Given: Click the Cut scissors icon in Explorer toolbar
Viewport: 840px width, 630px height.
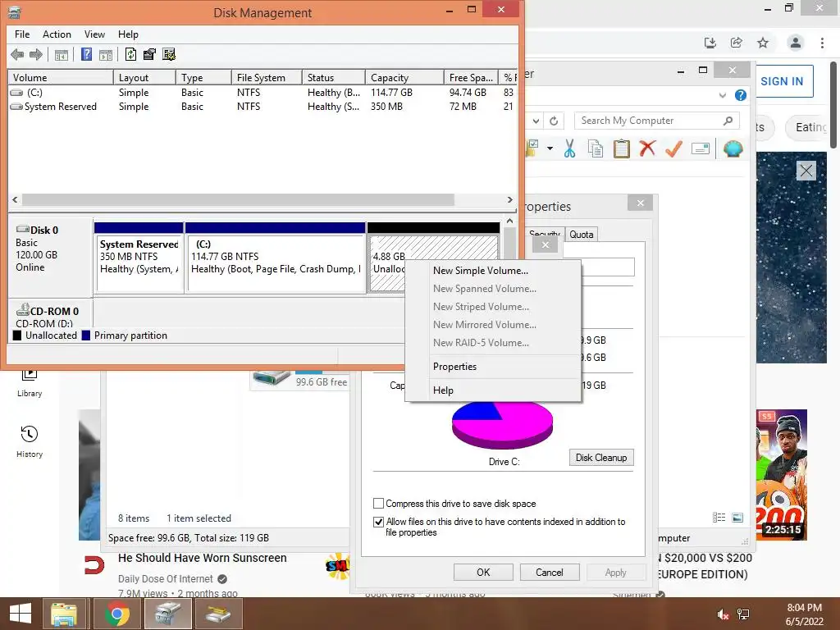Looking at the screenshot, I should point(569,148).
